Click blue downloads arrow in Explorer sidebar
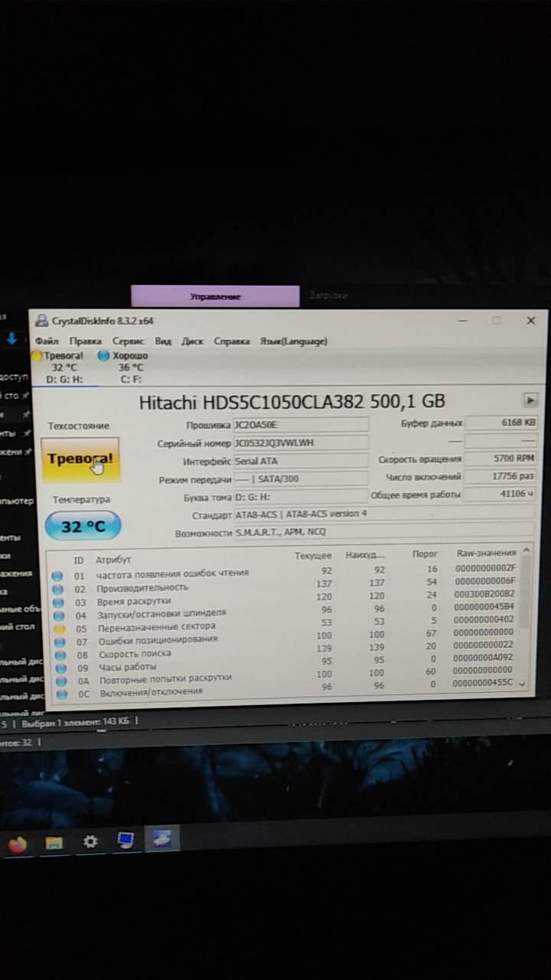This screenshot has width=551, height=980. point(12,338)
